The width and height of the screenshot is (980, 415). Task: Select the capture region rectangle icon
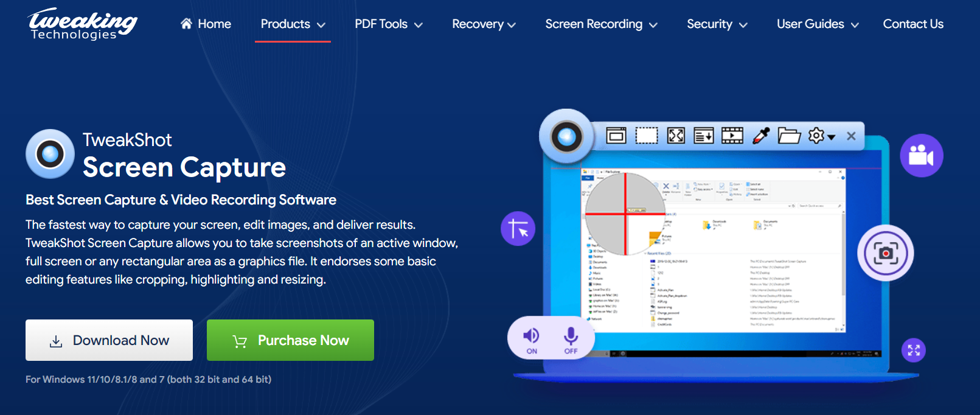click(647, 135)
